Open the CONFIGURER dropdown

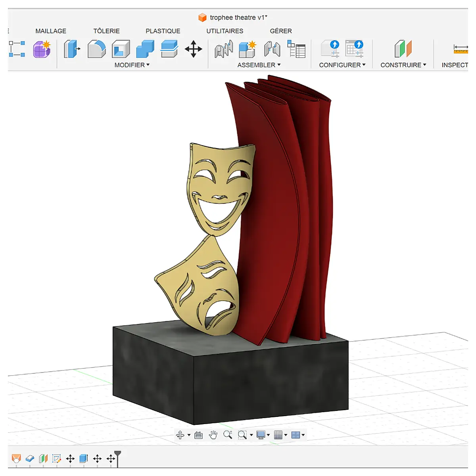[x=342, y=65]
